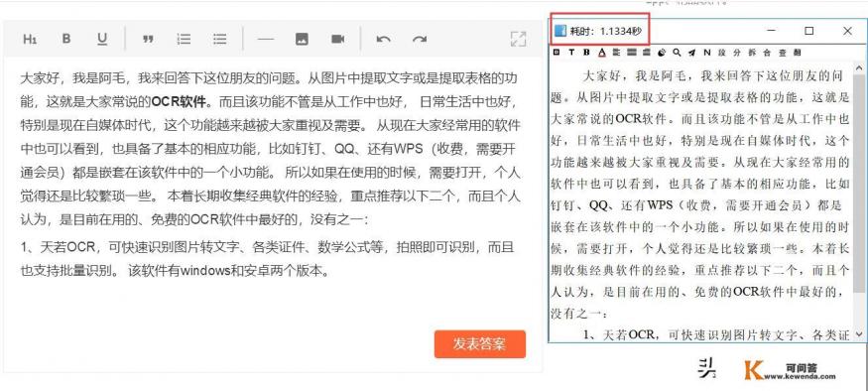The width and height of the screenshot is (868, 391).
Task: Click inside the OCR result text area
Action: (700, 200)
